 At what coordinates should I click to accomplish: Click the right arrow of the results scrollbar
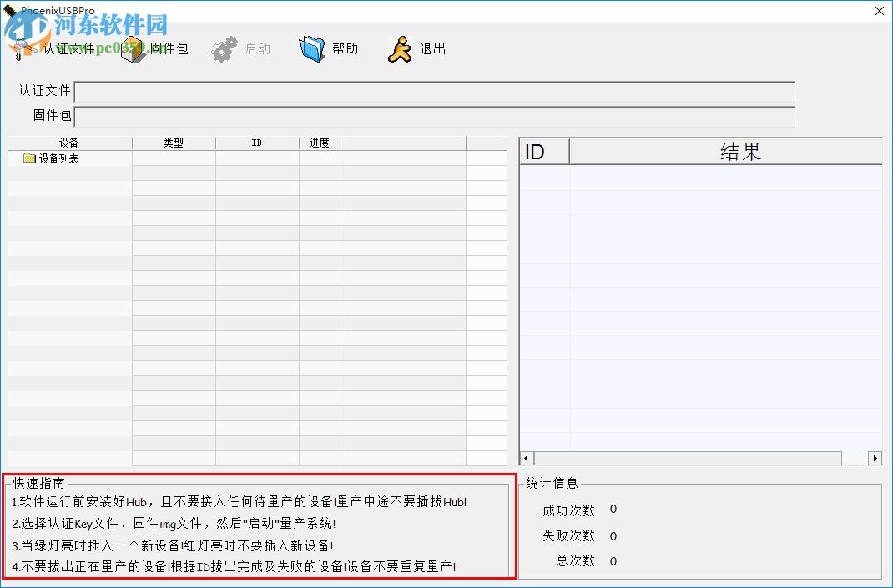click(875, 458)
